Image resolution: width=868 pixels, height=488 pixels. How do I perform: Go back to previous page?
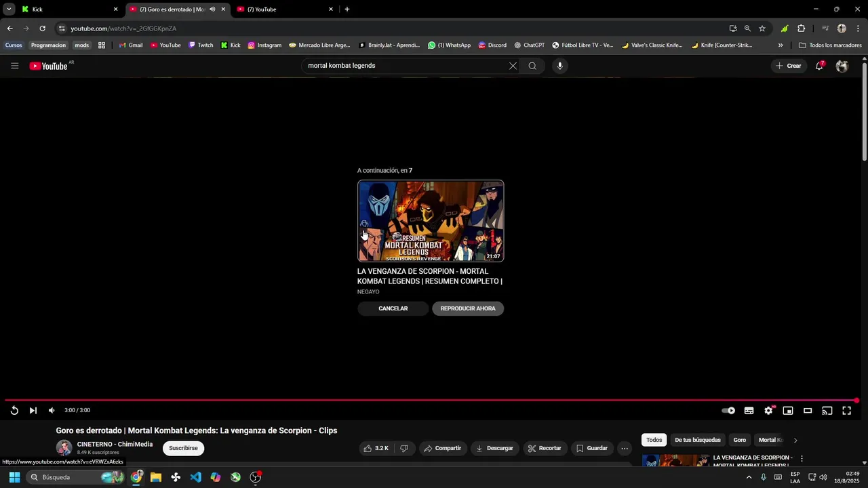[9, 28]
